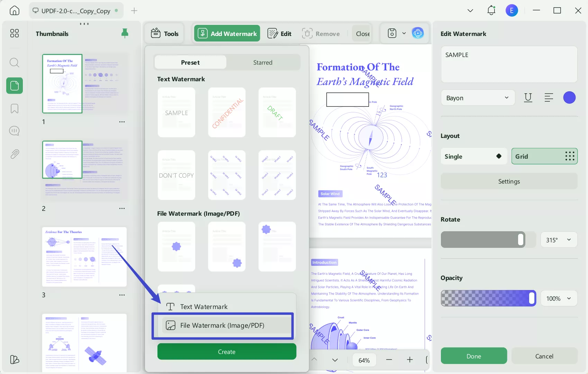Switch to the Preset tab
This screenshot has height=374, width=588.
click(x=190, y=63)
